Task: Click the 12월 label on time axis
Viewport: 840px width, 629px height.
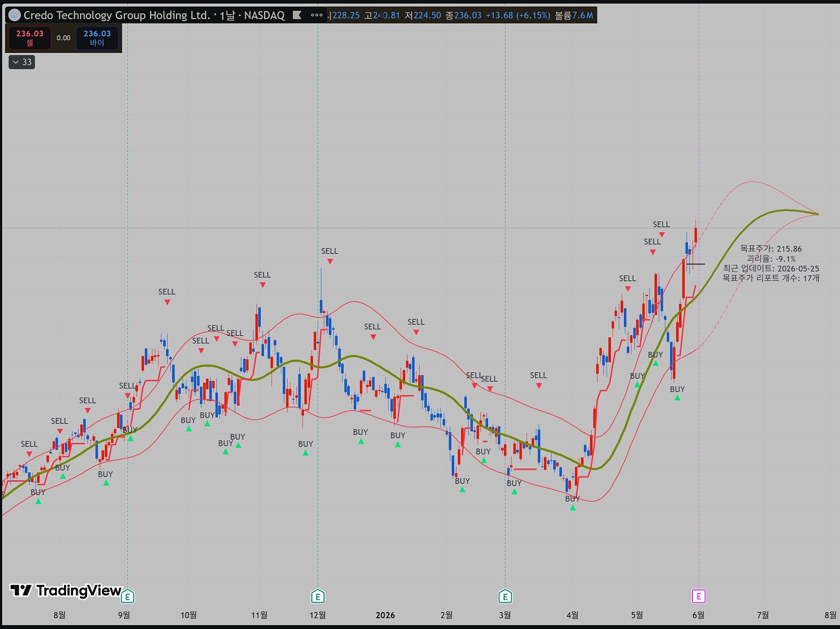Action: (318, 615)
